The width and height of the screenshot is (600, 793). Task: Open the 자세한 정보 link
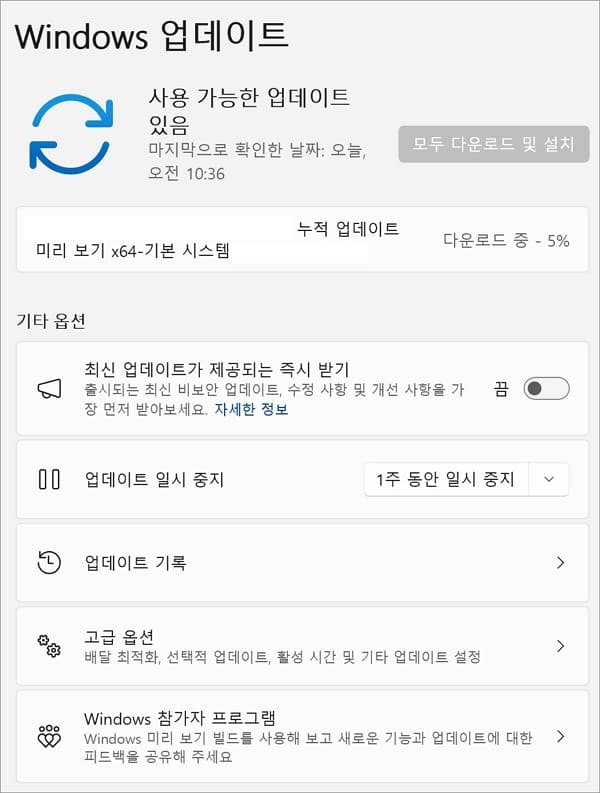click(x=251, y=409)
